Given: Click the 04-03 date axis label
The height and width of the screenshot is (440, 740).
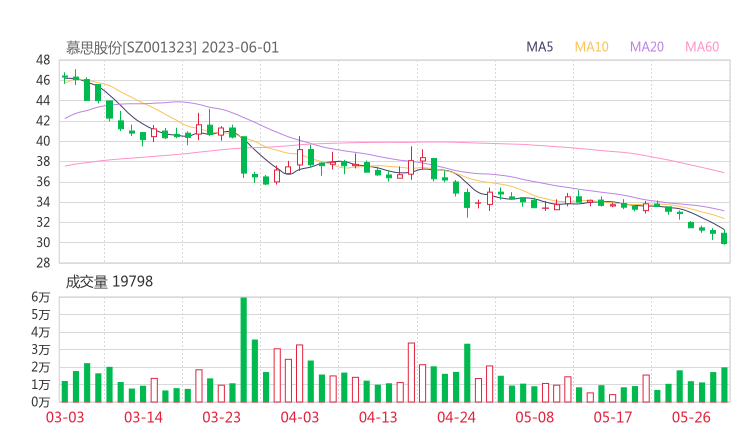Looking at the screenshot, I should pos(300,417).
